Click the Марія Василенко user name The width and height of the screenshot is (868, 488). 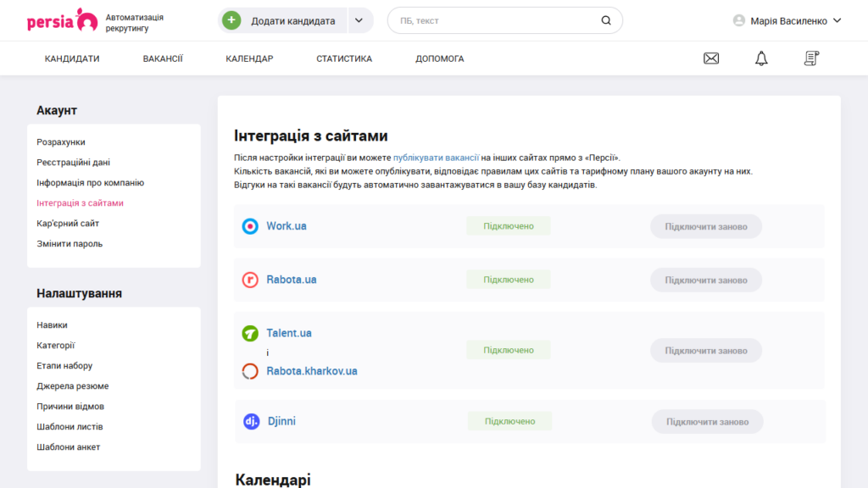(x=788, y=21)
